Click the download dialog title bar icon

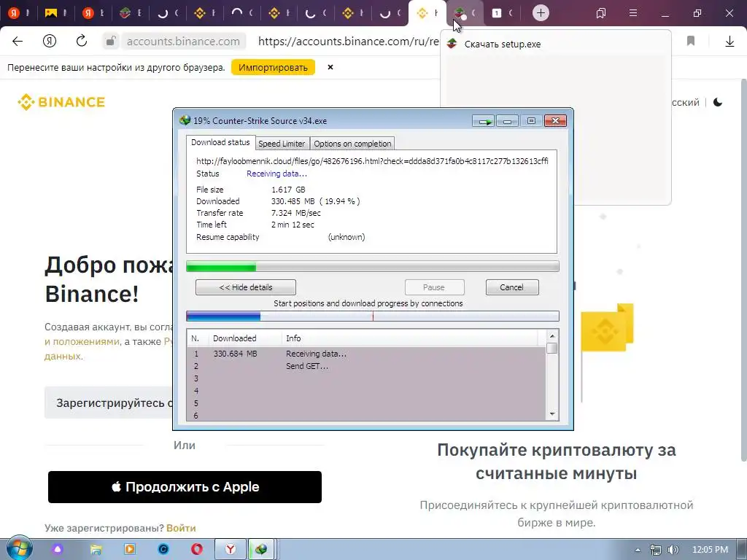click(x=185, y=120)
